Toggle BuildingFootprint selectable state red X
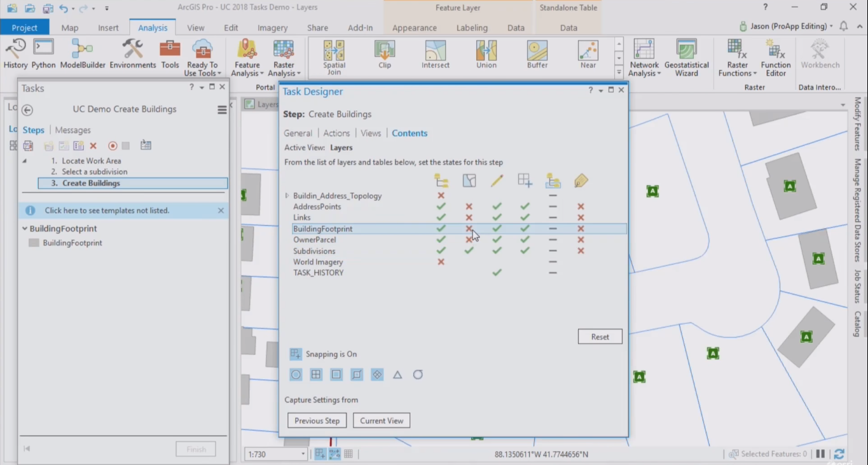868x465 pixels. 469,228
